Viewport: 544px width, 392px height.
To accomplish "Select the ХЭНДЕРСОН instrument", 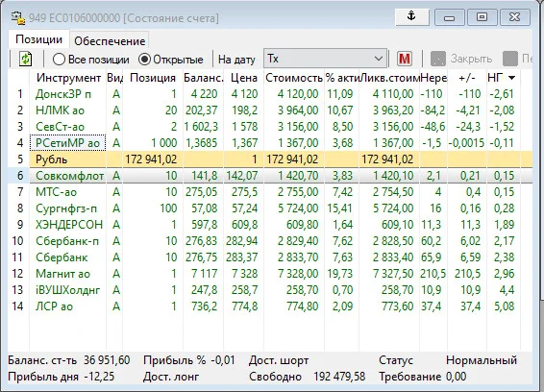I will click(x=69, y=225).
